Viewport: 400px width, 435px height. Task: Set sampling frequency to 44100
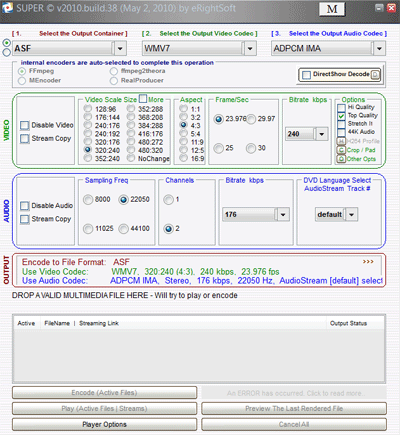point(123,229)
